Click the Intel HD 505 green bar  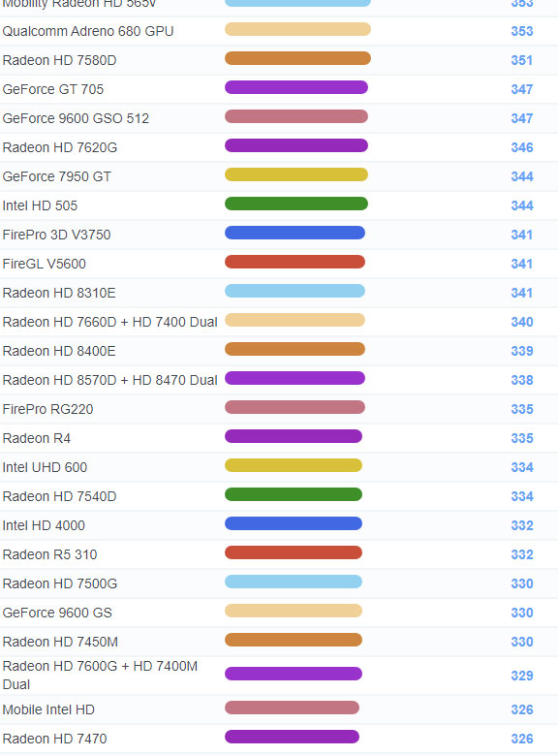coord(296,204)
